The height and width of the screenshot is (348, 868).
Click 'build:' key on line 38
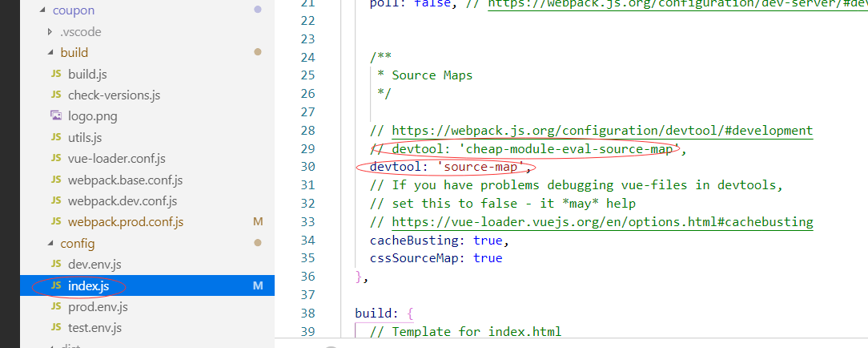coord(376,313)
